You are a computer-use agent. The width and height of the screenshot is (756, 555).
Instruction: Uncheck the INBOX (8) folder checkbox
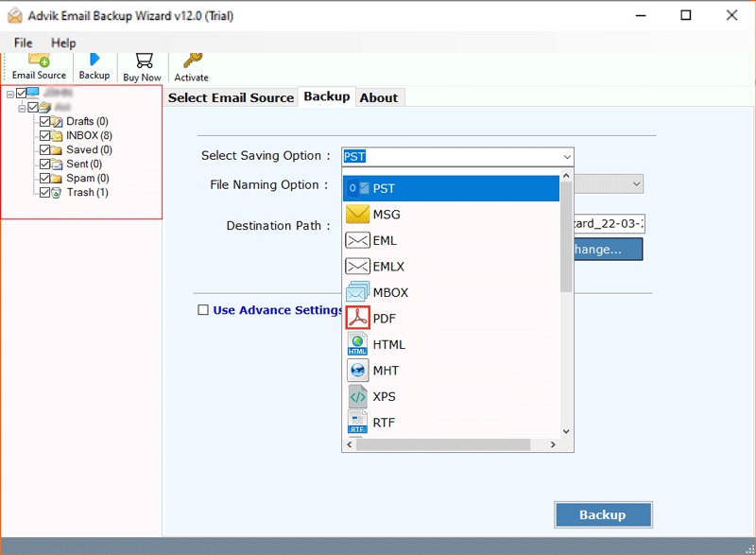pos(44,135)
